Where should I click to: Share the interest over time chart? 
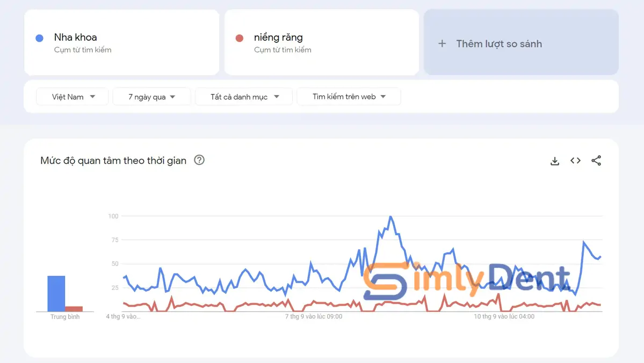click(596, 161)
